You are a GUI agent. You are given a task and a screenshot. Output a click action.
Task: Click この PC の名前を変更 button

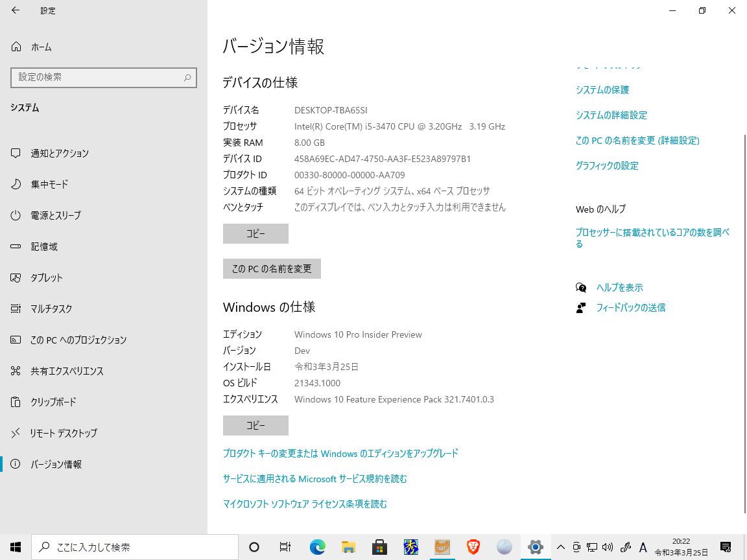tap(272, 268)
